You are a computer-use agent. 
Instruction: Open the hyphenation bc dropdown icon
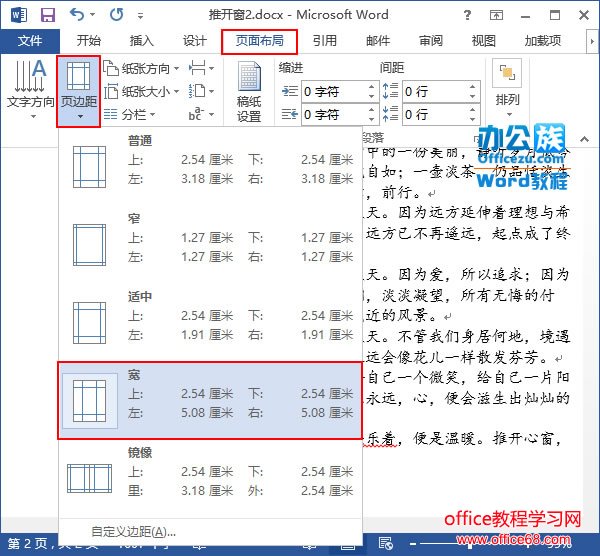tap(202, 114)
